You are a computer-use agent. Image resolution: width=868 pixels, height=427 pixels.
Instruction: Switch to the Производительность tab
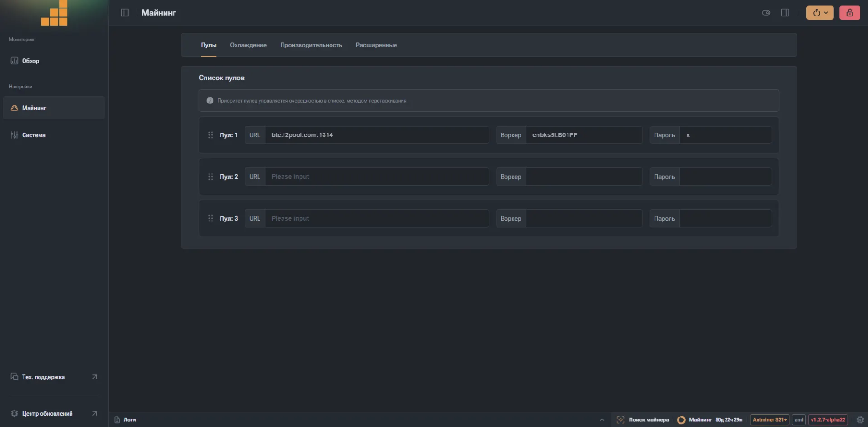(x=311, y=45)
